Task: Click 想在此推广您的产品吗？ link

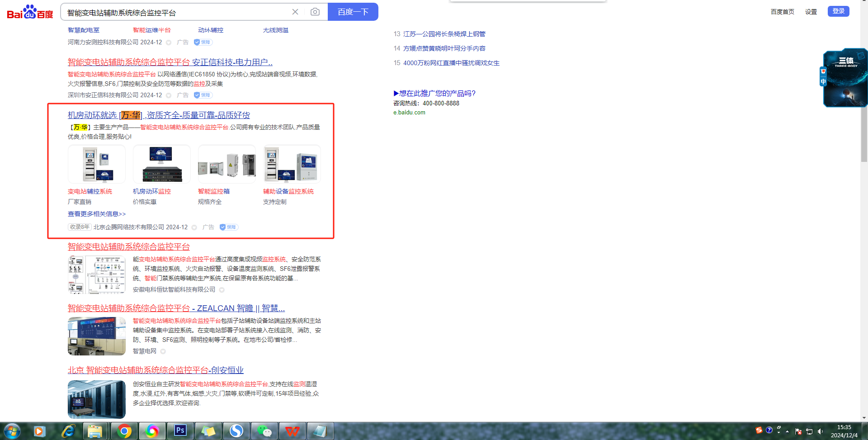Action: (x=434, y=93)
